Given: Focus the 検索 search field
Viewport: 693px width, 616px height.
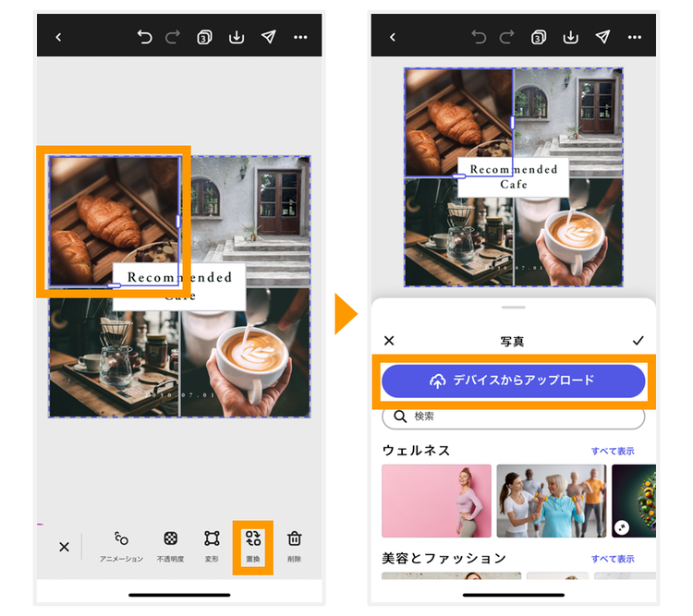Looking at the screenshot, I should click(513, 417).
